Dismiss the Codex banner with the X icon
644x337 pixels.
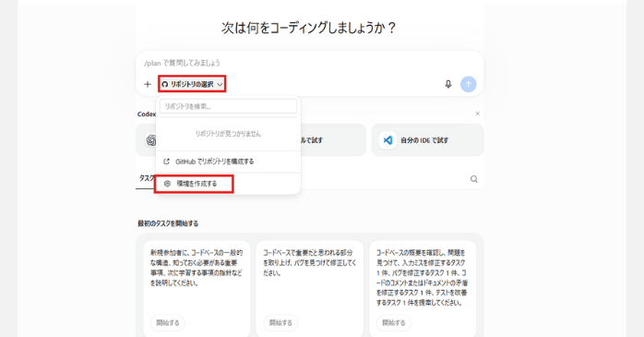point(477,114)
